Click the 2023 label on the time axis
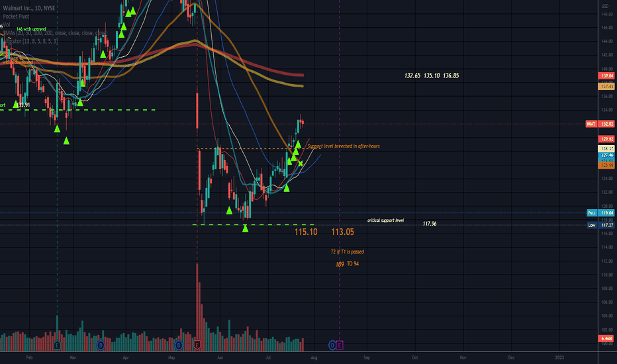 tap(559, 357)
